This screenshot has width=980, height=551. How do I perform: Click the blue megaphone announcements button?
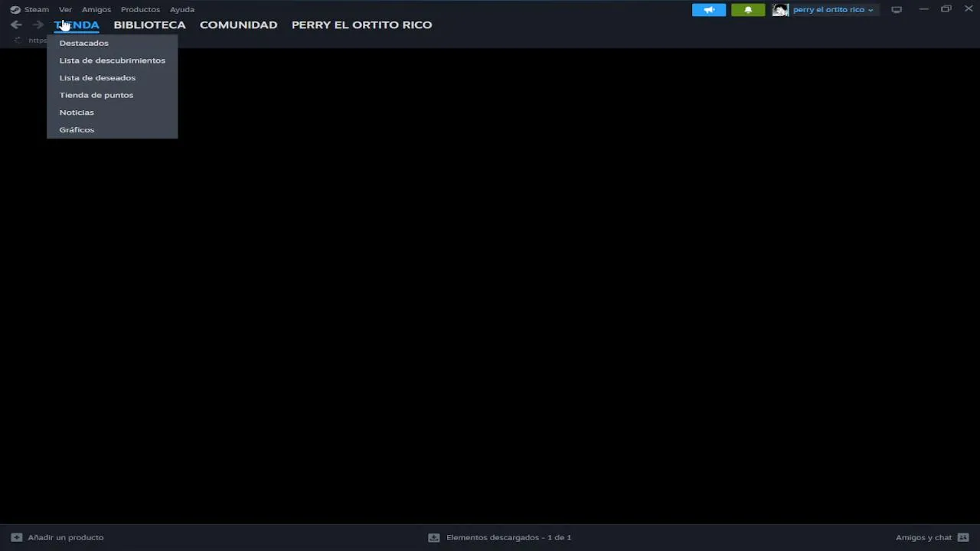(x=709, y=10)
